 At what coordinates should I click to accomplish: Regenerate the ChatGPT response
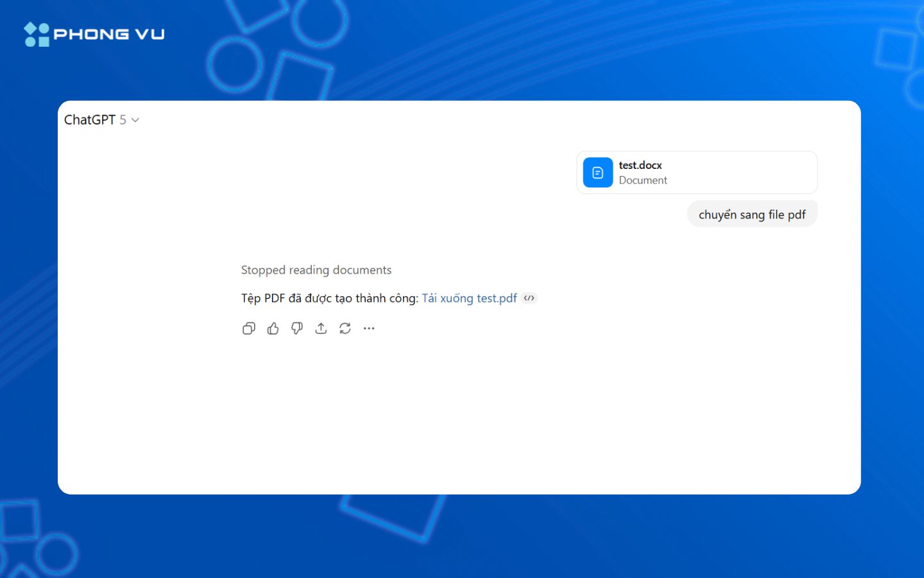point(345,328)
